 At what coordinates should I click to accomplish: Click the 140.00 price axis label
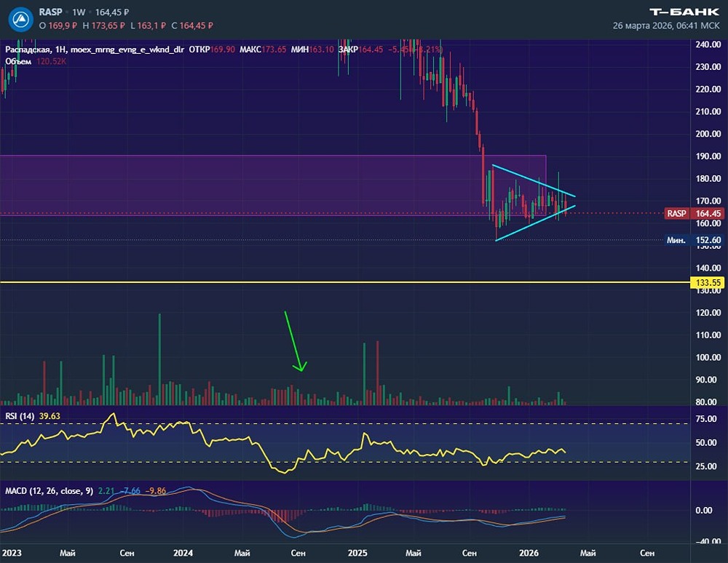coord(708,268)
